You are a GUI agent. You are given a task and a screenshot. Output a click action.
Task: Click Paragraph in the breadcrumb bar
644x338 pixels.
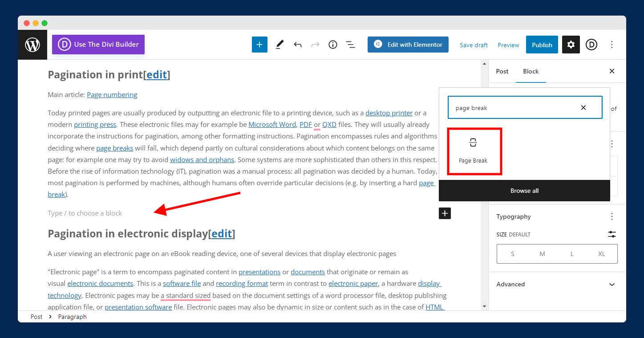click(x=73, y=317)
